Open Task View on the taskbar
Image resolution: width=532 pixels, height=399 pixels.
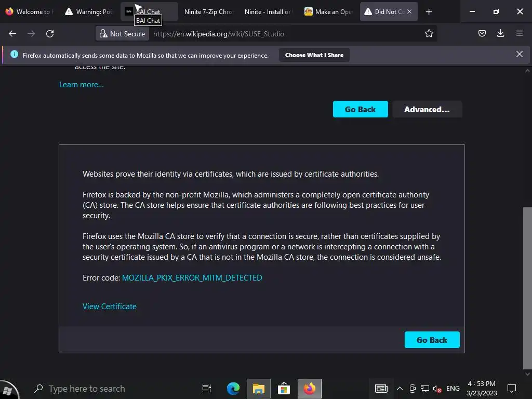pyautogui.click(x=206, y=389)
